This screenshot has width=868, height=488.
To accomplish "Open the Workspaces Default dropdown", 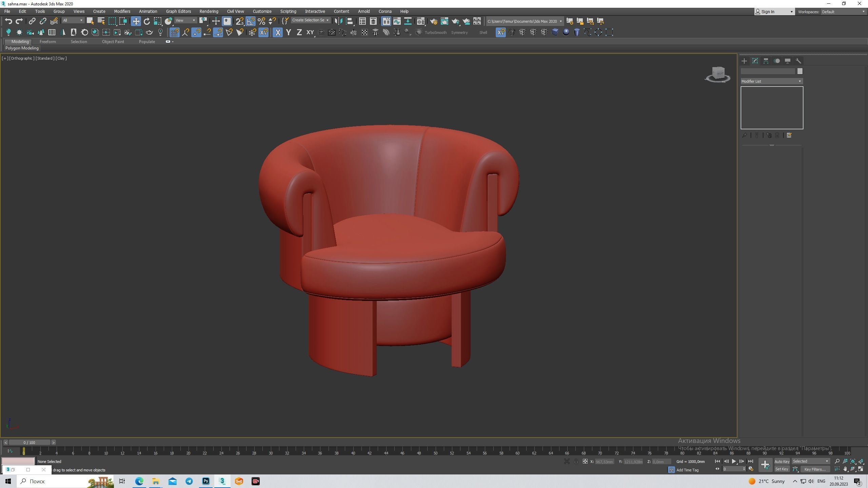I will pos(844,12).
